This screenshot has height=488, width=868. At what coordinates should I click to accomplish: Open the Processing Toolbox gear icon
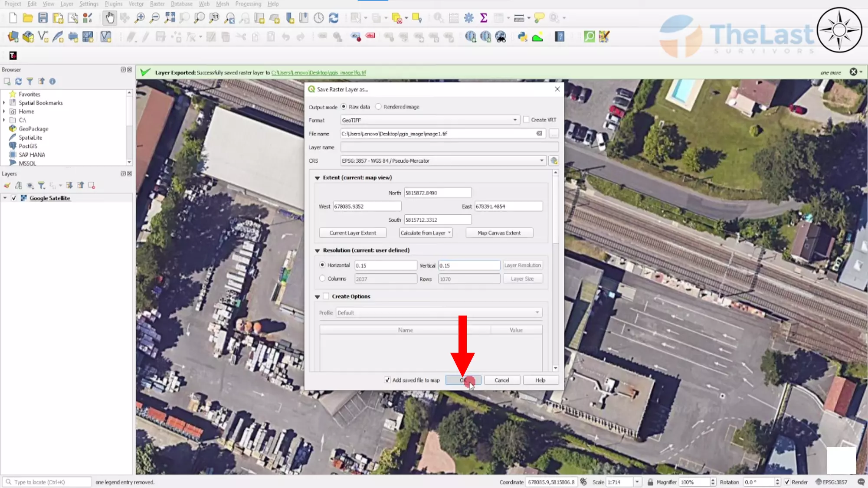coord(468,18)
